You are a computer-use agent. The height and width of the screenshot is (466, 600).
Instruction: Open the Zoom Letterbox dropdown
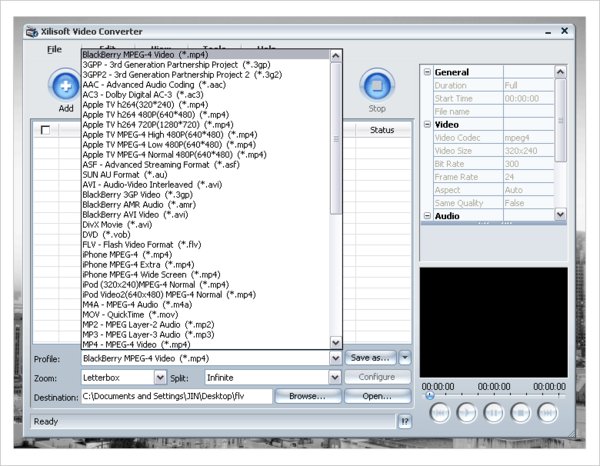160,378
